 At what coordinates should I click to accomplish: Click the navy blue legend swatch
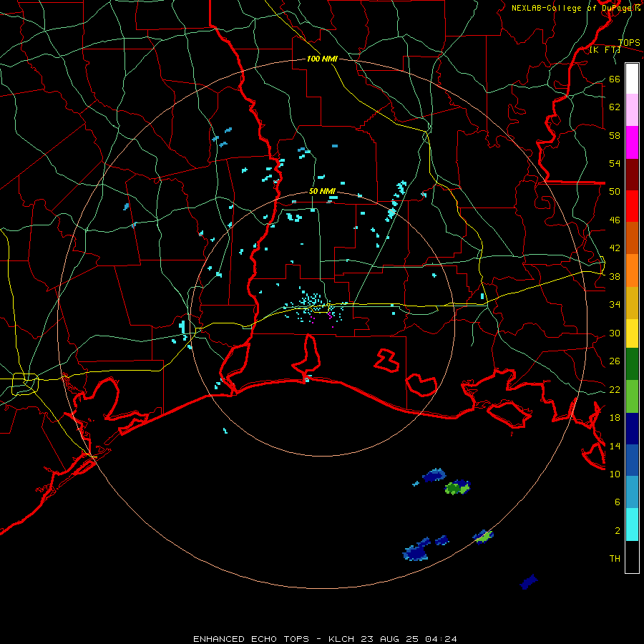pyautogui.click(x=632, y=429)
